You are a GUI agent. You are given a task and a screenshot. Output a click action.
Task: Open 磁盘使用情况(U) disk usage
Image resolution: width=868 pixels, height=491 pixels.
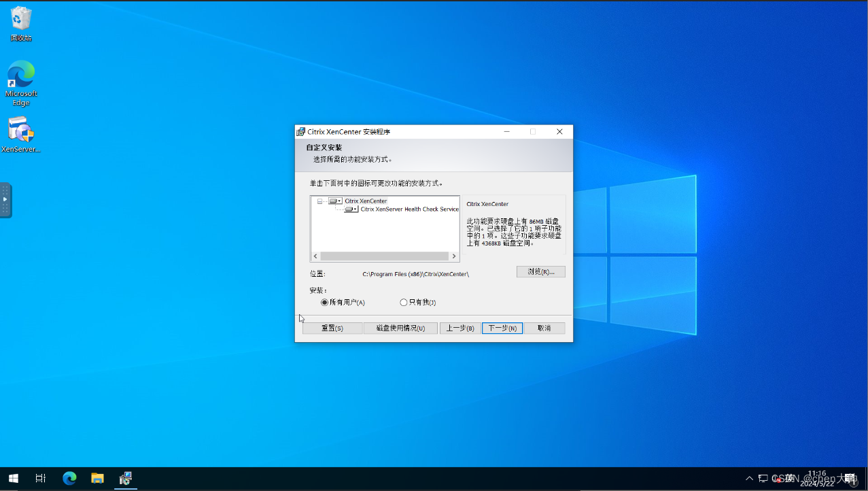point(400,328)
